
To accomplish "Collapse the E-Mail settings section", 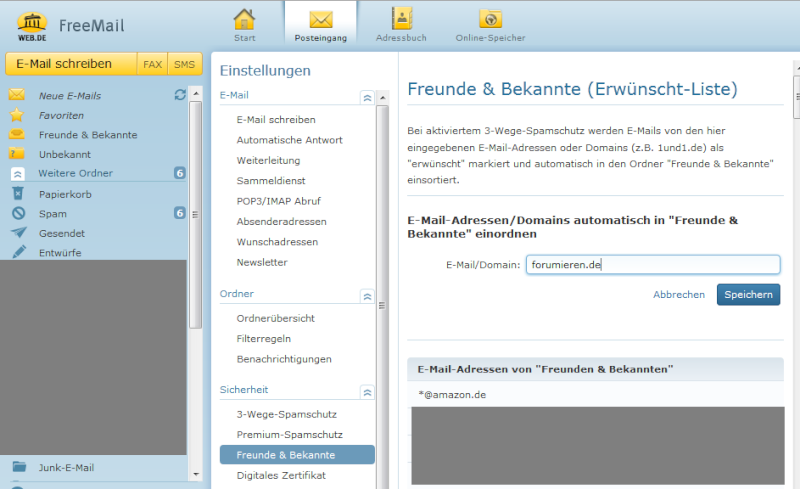I will click(367, 97).
